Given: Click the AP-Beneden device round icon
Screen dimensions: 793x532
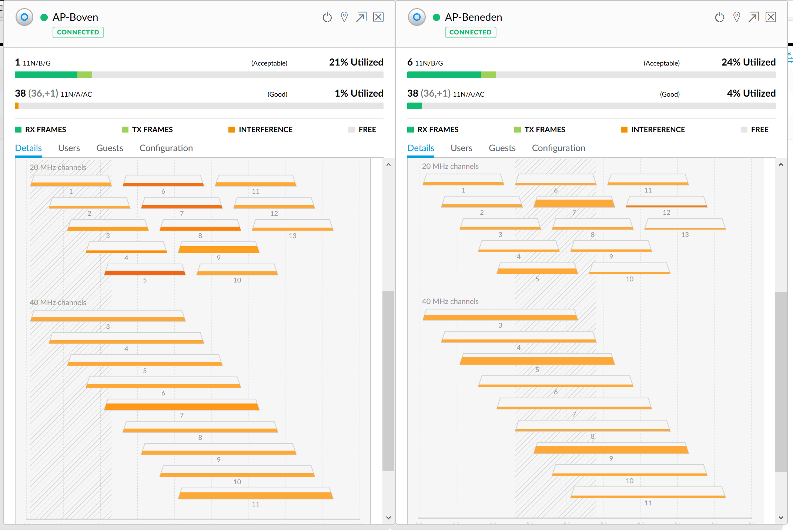Looking at the screenshot, I should tap(417, 17).
